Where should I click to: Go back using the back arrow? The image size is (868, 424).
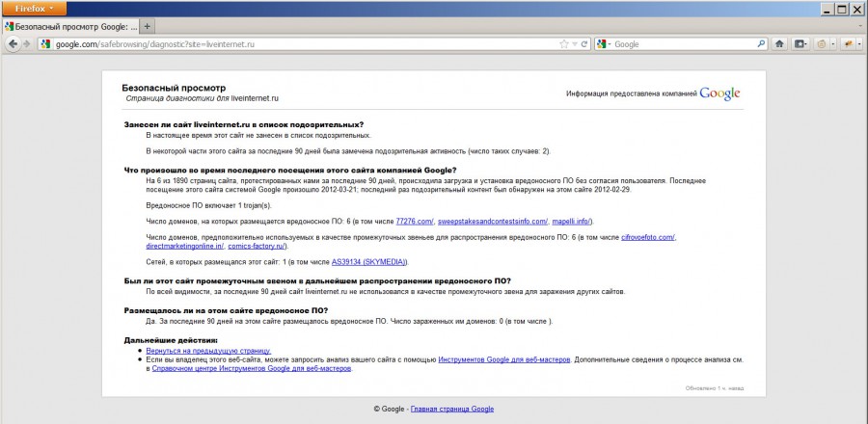point(14,44)
